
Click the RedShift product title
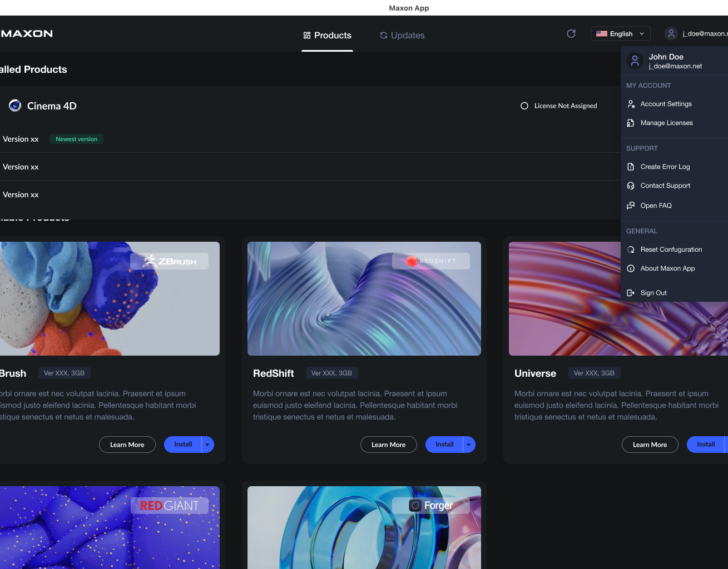274,373
